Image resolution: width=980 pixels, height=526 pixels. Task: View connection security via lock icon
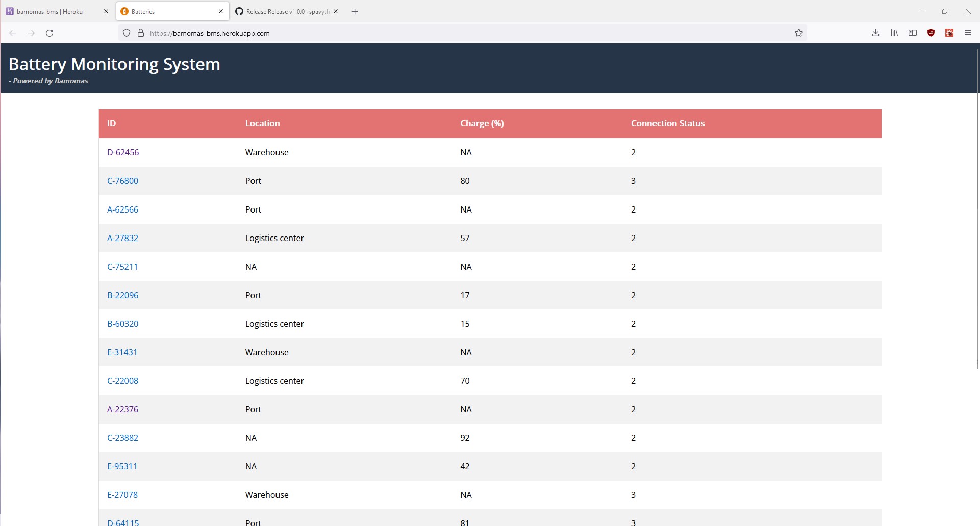click(x=140, y=33)
